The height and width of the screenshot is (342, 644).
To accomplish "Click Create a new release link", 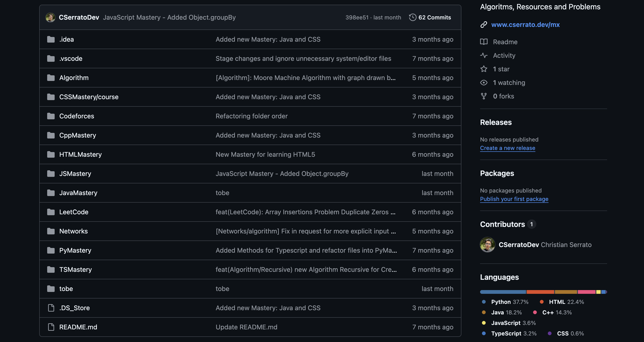I will (507, 148).
